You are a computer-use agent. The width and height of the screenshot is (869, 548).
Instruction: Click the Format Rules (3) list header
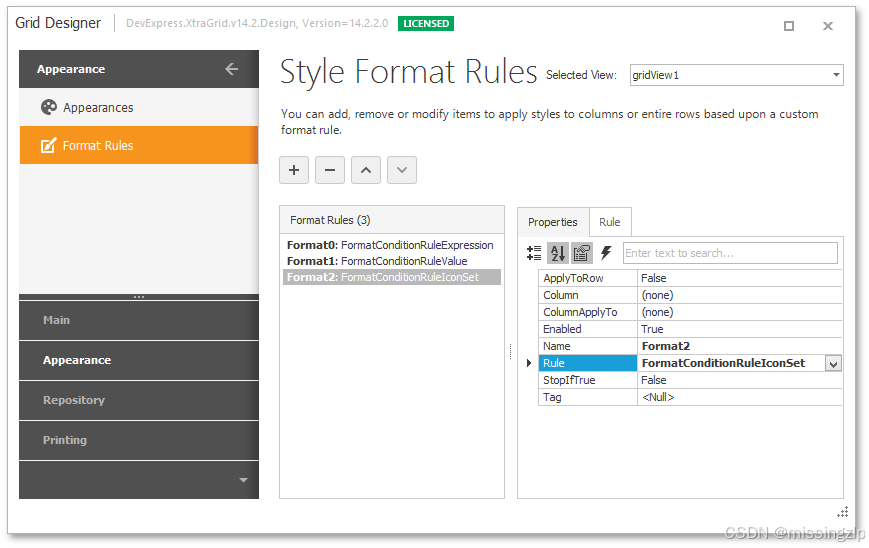click(392, 220)
